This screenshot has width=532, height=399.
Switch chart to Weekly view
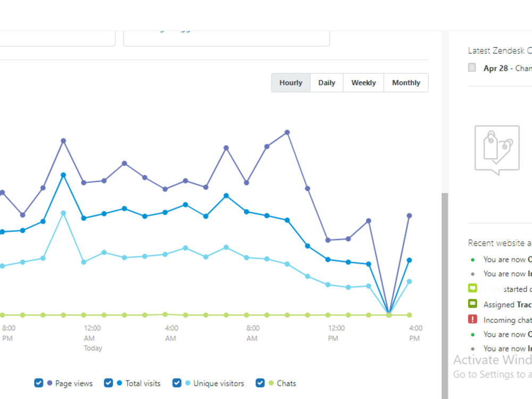[363, 83]
